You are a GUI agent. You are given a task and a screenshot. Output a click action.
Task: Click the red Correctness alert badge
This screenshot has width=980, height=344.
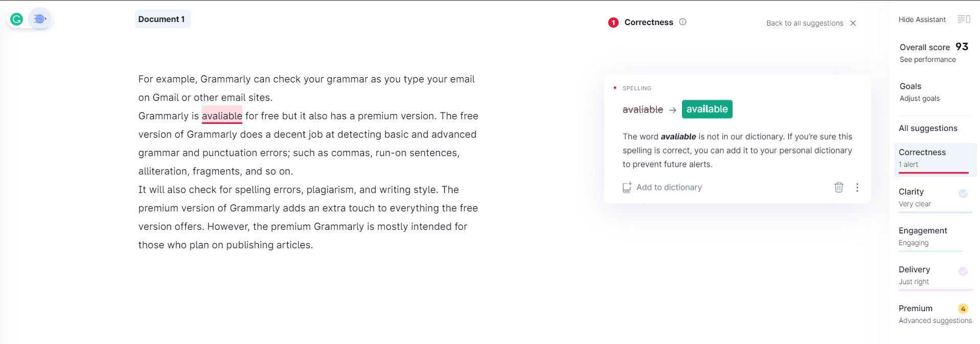[612, 22]
